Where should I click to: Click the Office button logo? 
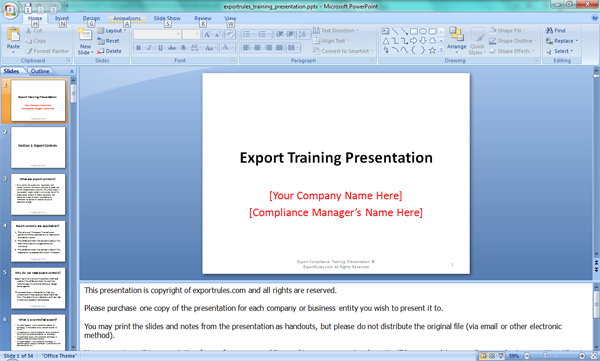pyautogui.click(x=10, y=10)
